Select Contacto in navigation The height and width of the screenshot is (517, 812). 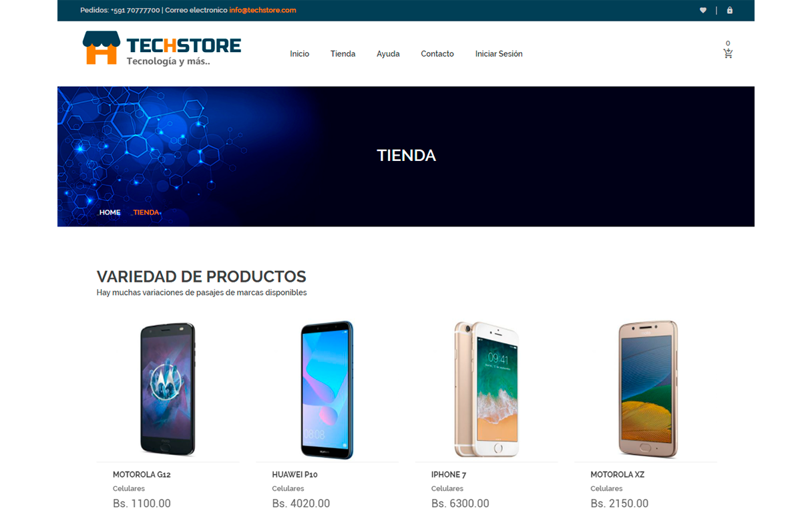pyautogui.click(x=437, y=54)
